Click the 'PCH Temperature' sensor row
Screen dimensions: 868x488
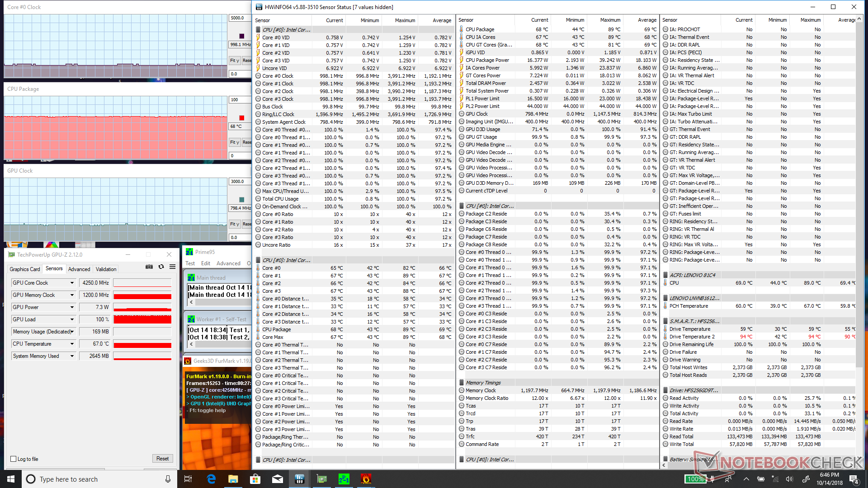click(x=759, y=306)
